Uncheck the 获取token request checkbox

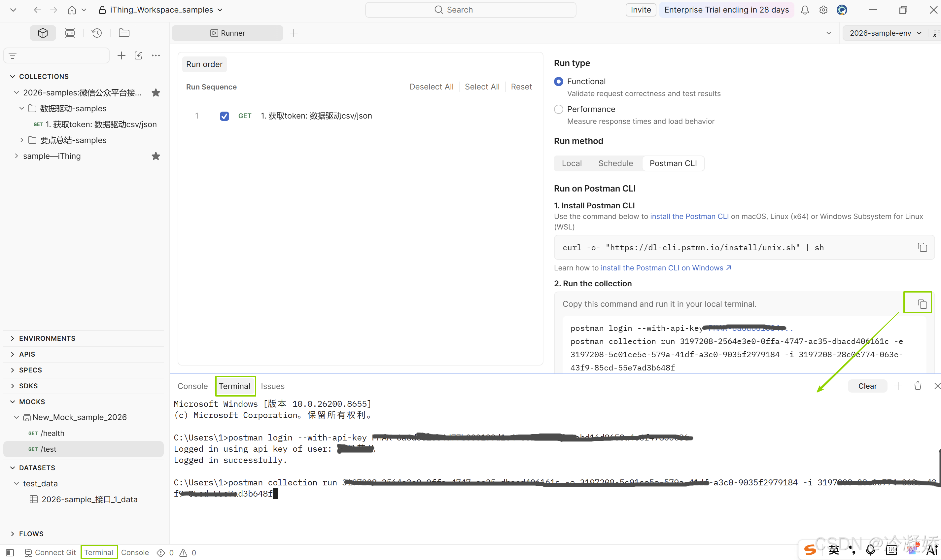[x=225, y=116]
